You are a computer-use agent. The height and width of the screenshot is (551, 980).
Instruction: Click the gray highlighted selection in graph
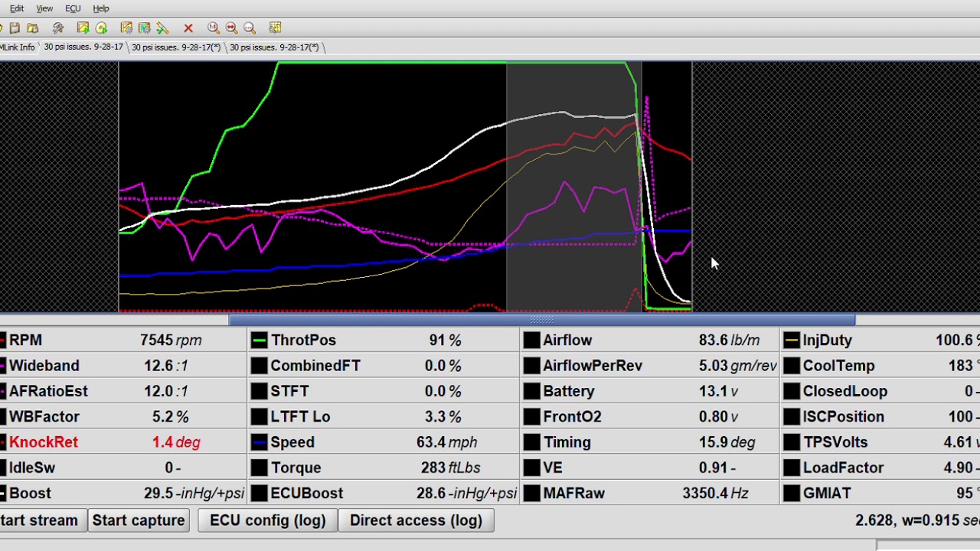[573, 187]
